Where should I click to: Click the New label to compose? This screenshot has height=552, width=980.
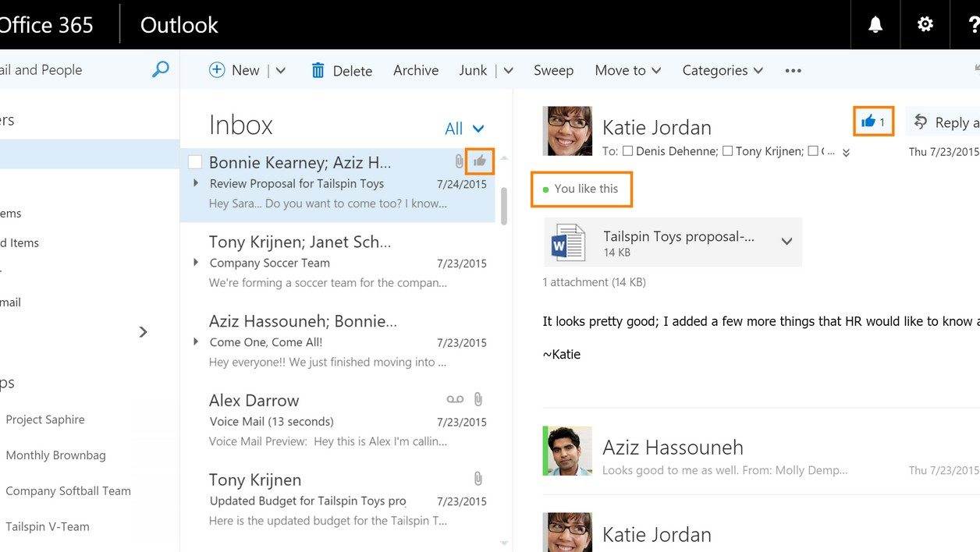pyautogui.click(x=245, y=70)
